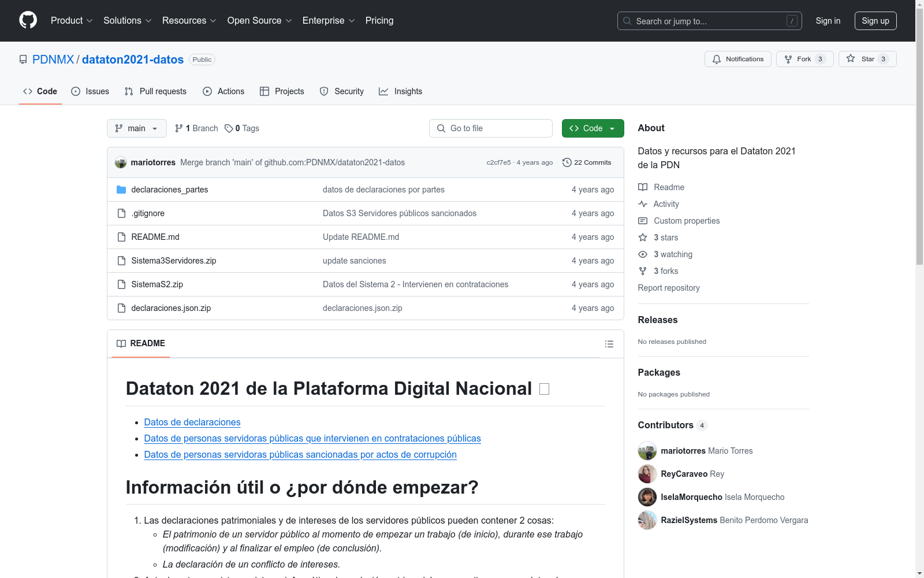This screenshot has height=578, width=924.
Task: Star this repository
Action: coord(867,59)
